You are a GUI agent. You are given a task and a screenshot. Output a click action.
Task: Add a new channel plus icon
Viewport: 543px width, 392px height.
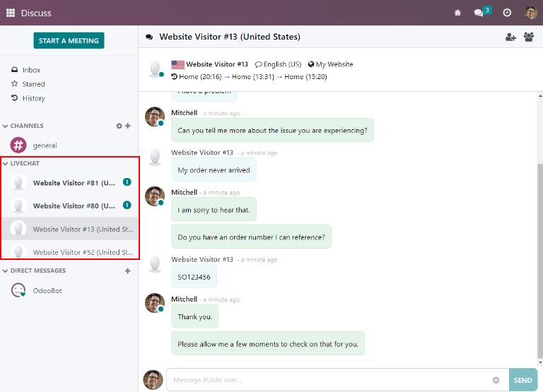point(128,126)
